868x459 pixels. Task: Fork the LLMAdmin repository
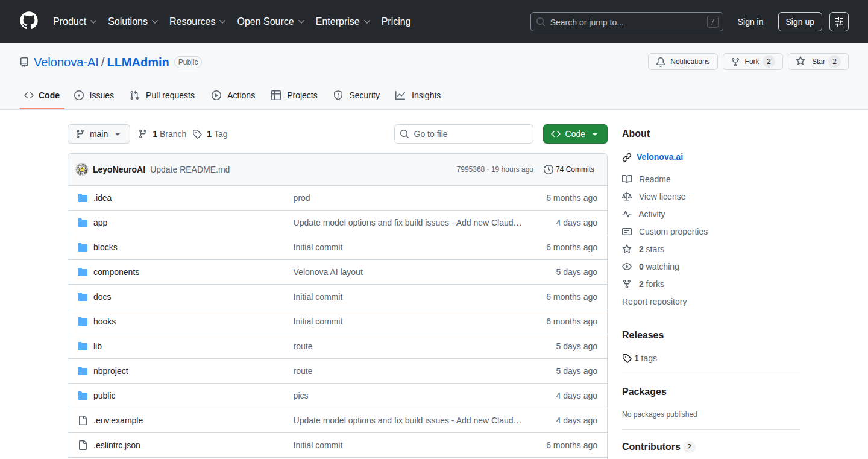tap(752, 62)
